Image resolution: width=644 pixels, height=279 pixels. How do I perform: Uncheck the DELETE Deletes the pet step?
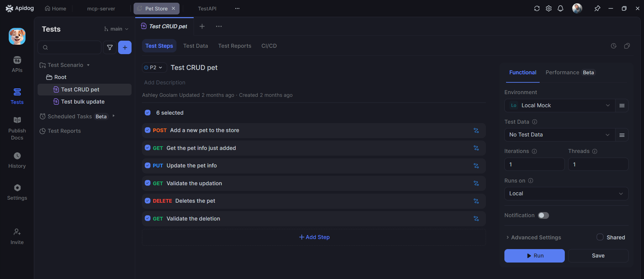tap(148, 201)
